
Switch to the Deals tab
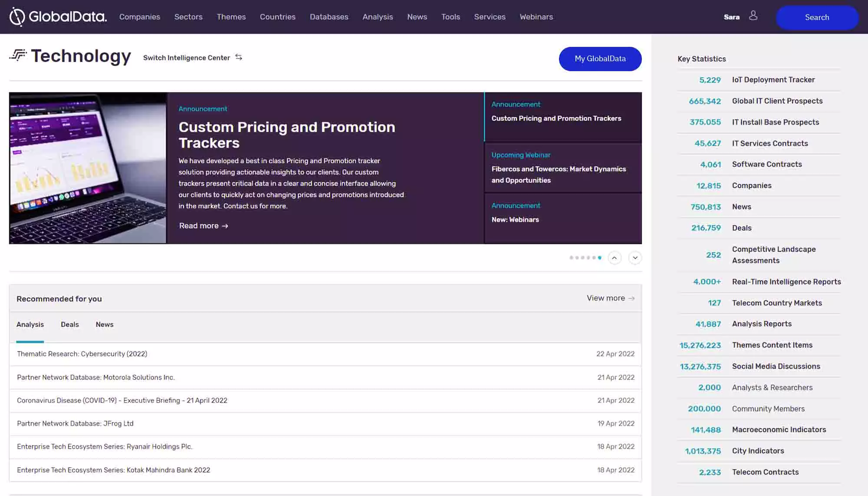pos(70,325)
